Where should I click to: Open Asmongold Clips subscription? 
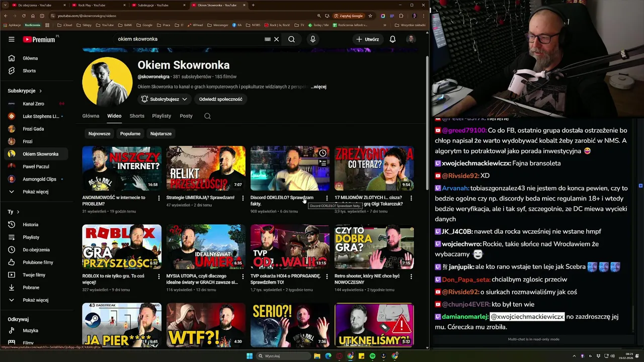click(35, 179)
